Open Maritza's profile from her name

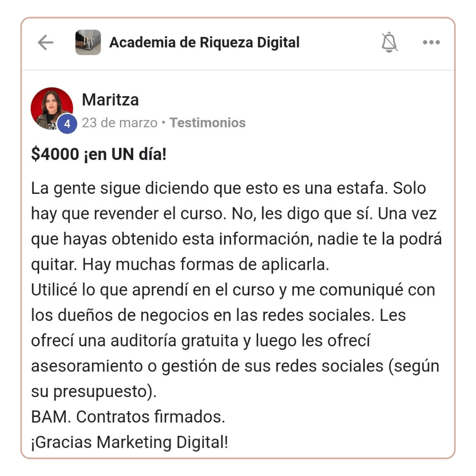[110, 100]
